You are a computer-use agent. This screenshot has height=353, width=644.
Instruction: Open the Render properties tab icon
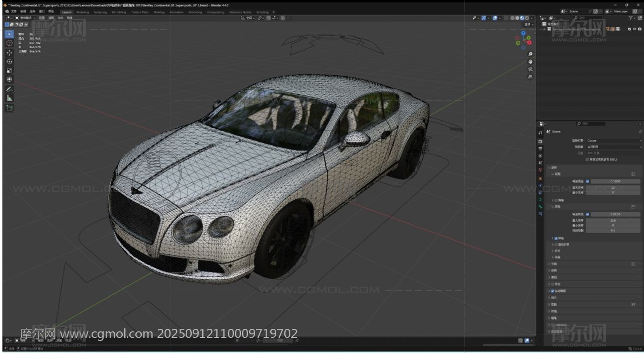click(540, 142)
